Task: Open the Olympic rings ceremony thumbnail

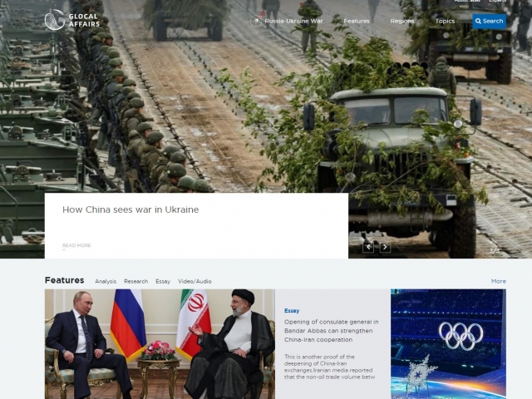Action: (448, 344)
